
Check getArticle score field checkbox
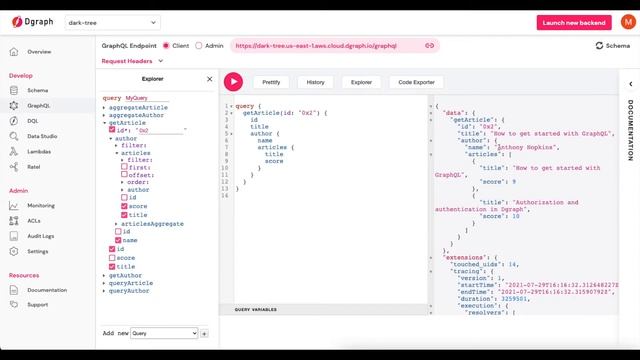112,258
